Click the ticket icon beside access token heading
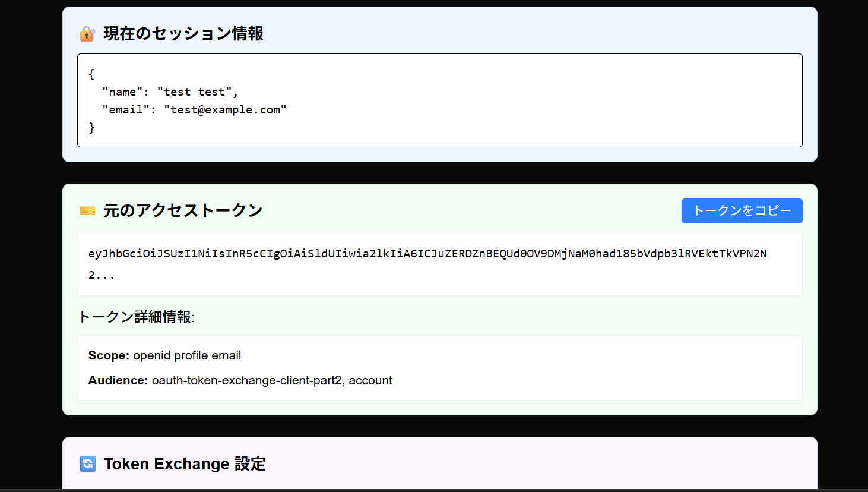 (87, 211)
